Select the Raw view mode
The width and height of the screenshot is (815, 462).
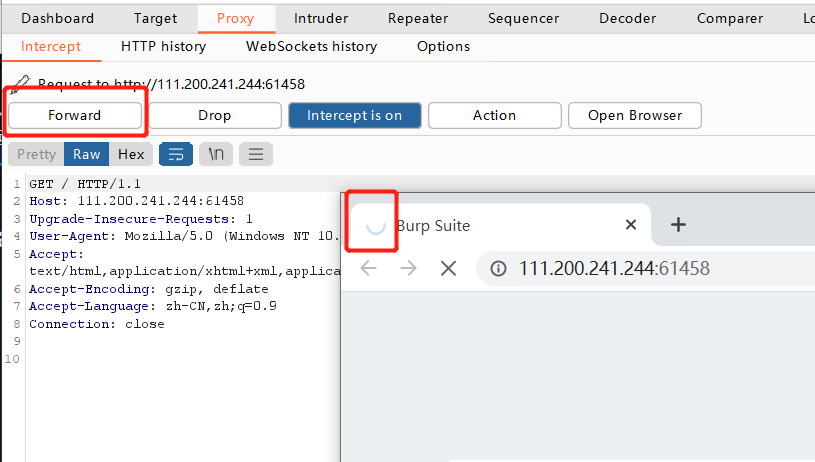(x=87, y=154)
